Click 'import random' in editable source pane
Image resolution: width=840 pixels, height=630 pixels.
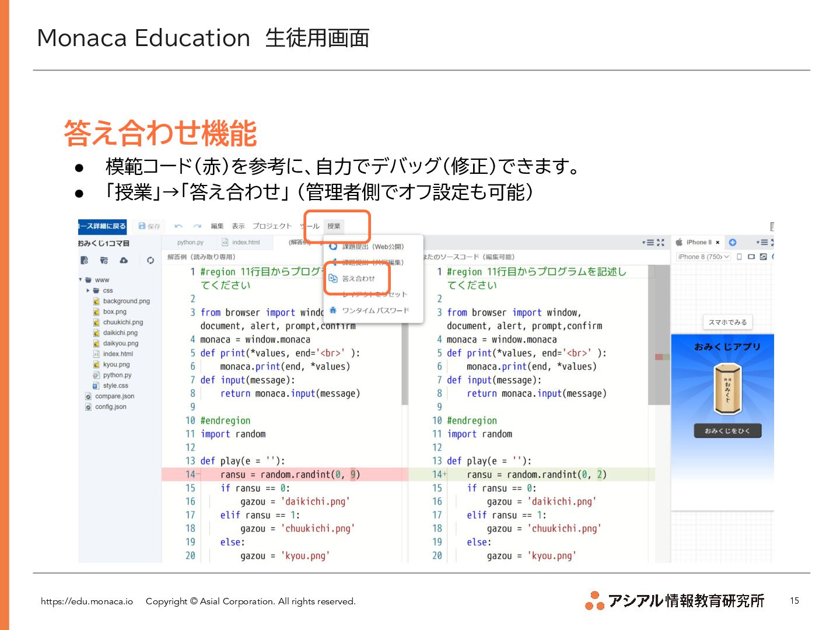pos(480,434)
